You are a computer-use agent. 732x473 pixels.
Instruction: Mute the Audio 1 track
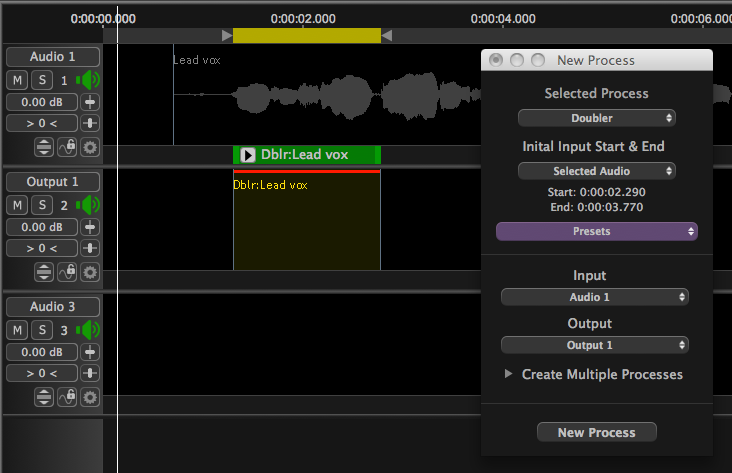pyautogui.click(x=18, y=80)
